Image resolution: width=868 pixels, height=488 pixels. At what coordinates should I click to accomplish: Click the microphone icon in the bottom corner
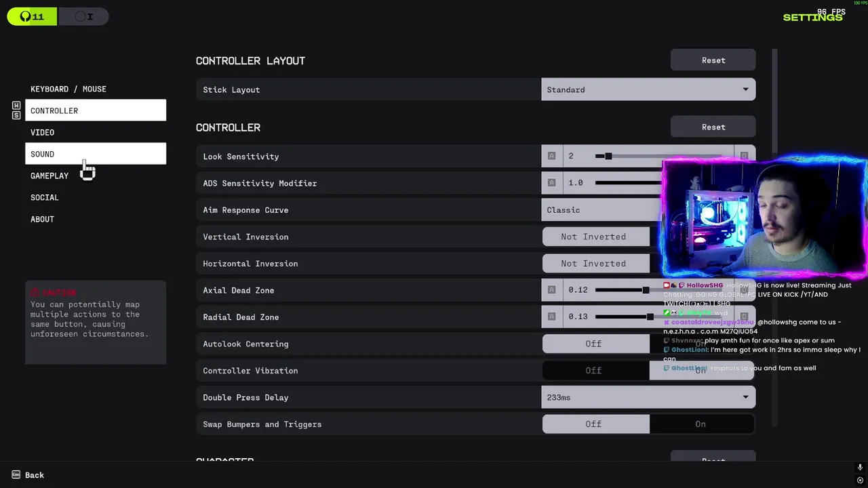[860, 468]
